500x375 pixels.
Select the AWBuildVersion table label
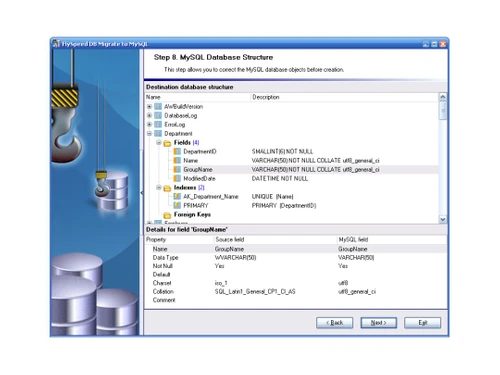(x=183, y=107)
